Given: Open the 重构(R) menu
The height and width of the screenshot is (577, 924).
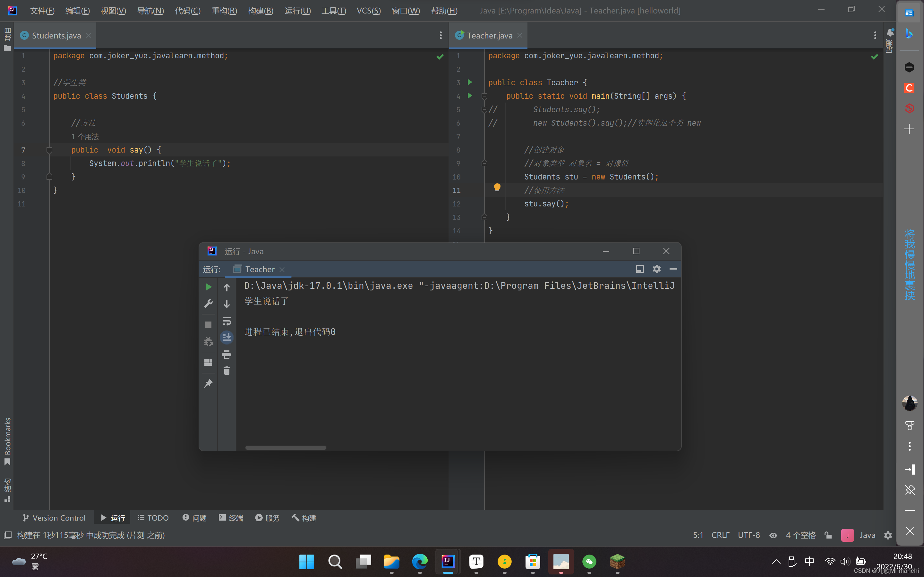Looking at the screenshot, I should [224, 11].
